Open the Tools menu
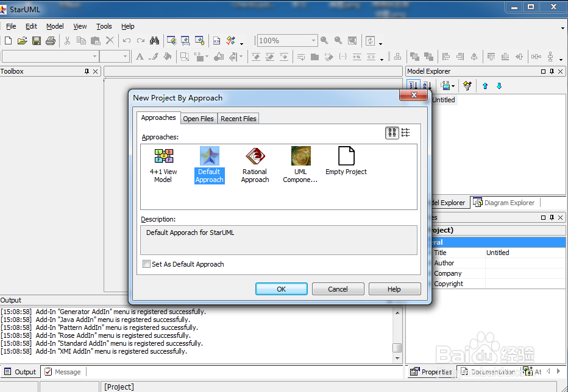Screen dimensions: 568x392 [104, 26]
